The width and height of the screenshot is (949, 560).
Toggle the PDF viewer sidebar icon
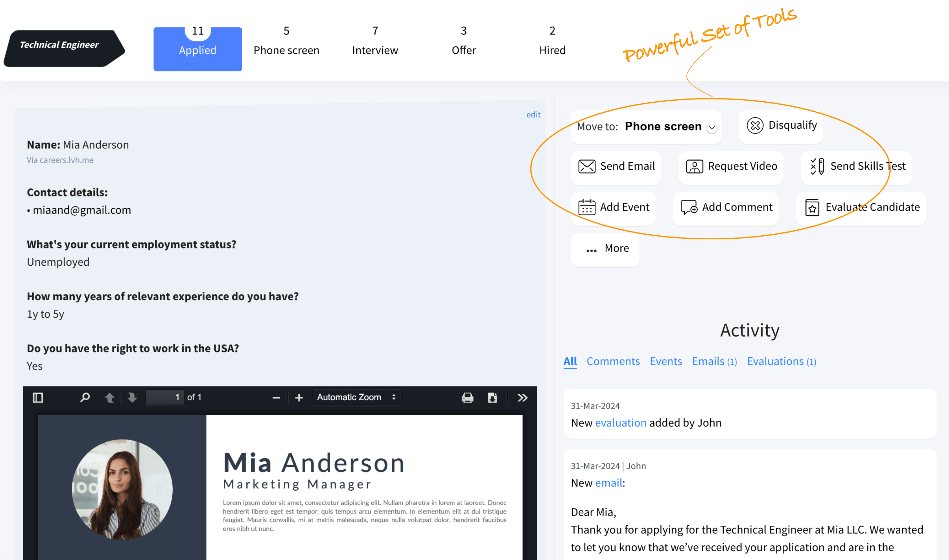pos(38,397)
